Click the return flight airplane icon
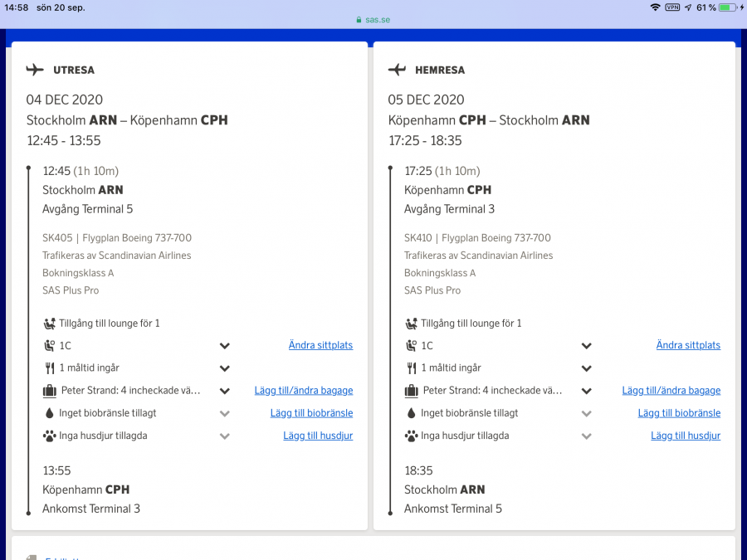Image resolution: width=747 pixels, height=560 pixels. [x=397, y=70]
